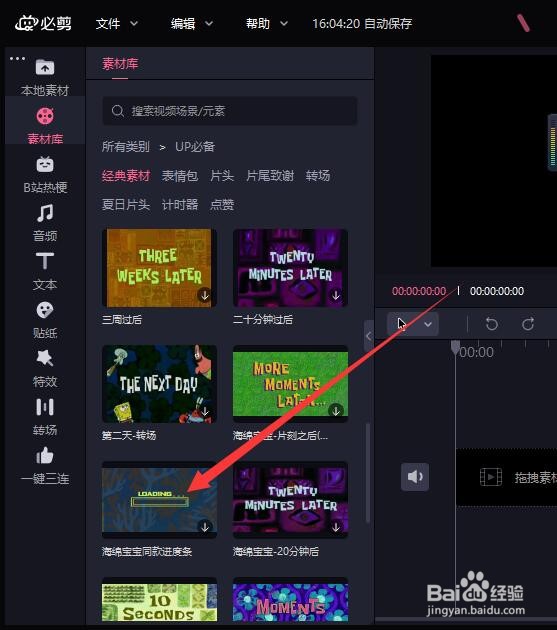The image size is (557, 630).
Task: Open the 帮助 menu
Action: [x=258, y=23]
